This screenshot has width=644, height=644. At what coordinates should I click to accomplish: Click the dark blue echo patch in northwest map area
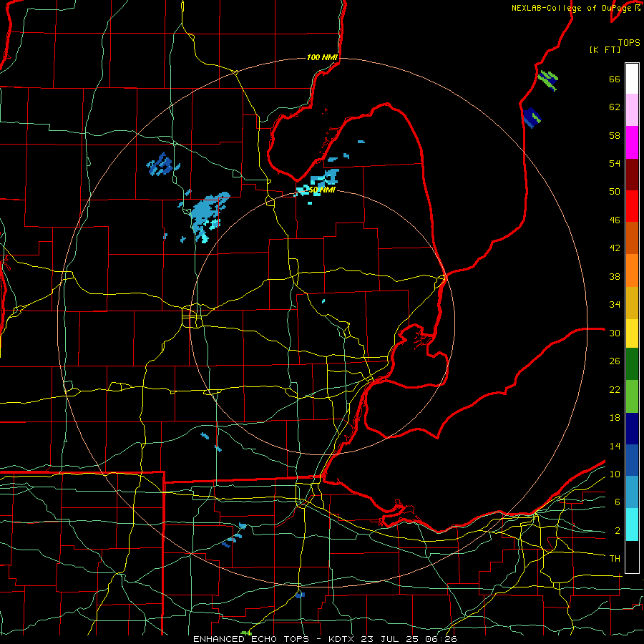click(161, 165)
